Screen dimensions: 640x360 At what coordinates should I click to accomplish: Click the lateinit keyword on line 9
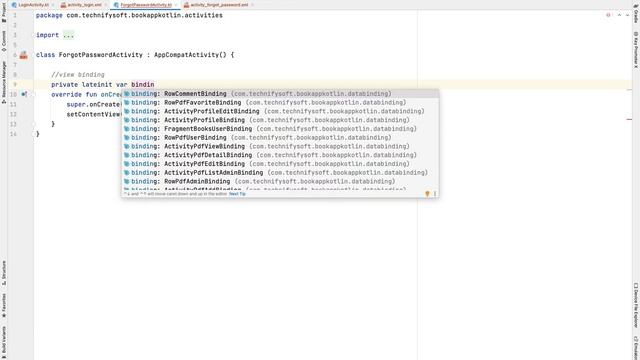(x=97, y=84)
